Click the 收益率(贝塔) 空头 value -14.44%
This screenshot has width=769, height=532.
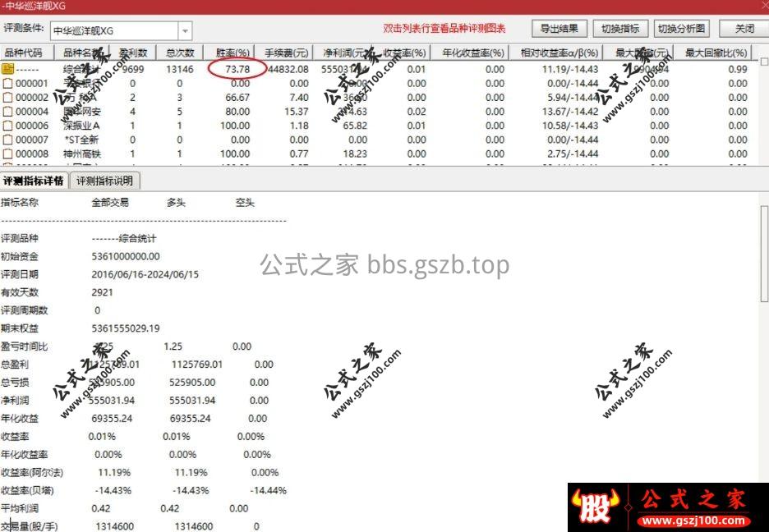[x=269, y=490]
